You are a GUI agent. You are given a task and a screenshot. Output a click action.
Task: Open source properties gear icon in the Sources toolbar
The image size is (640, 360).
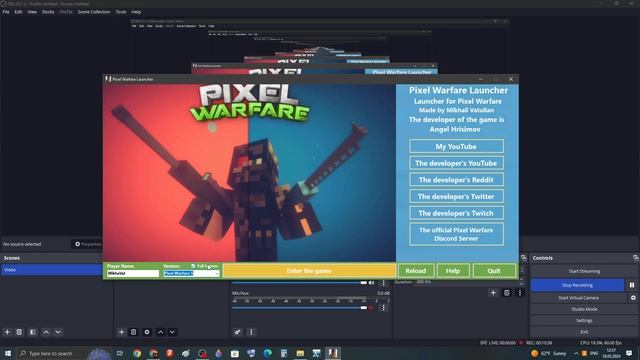(147, 332)
